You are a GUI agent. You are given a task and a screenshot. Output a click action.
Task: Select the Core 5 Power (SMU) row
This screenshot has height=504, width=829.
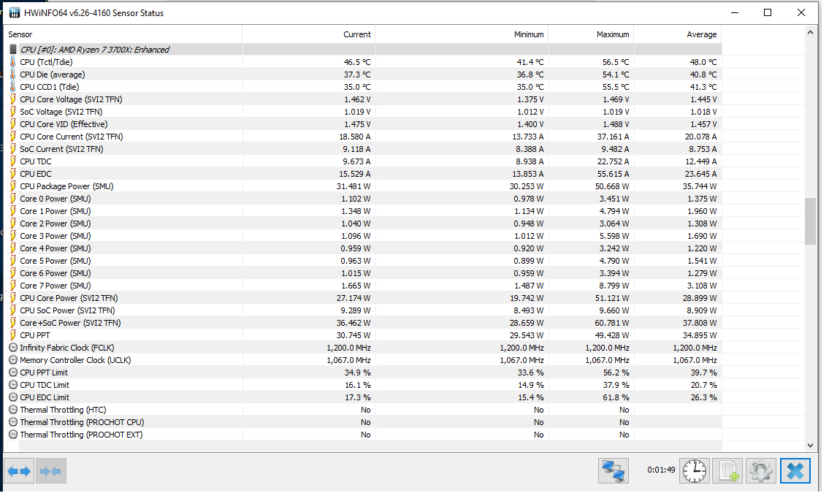coord(363,261)
